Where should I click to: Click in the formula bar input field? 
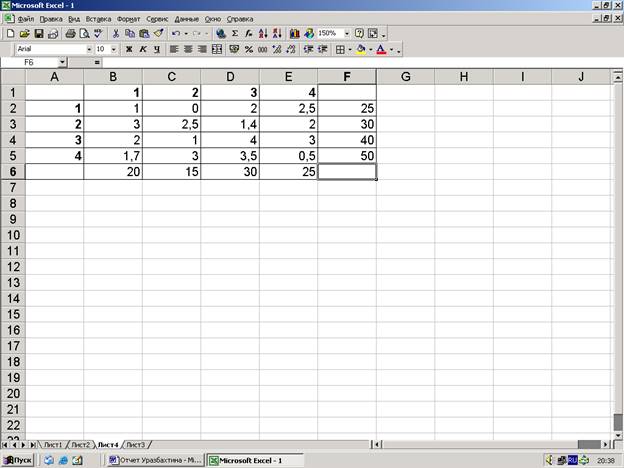(x=362, y=62)
